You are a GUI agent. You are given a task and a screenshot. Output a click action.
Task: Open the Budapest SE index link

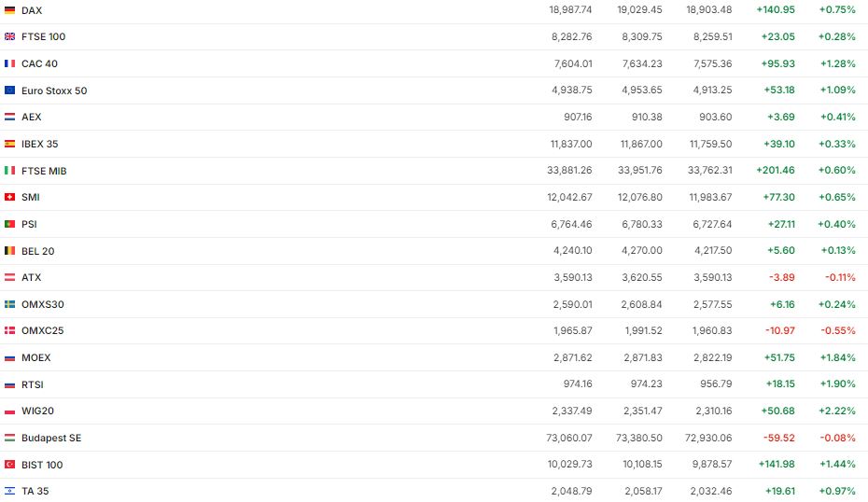click(51, 438)
